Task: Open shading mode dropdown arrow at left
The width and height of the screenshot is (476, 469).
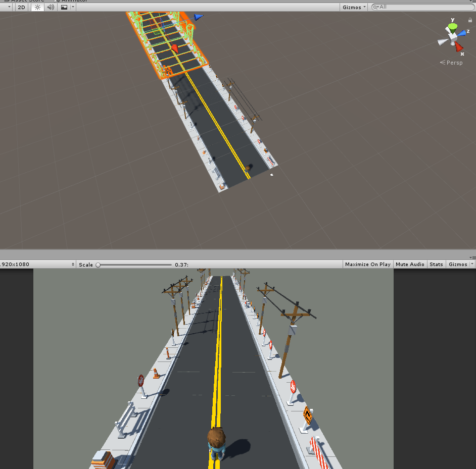Action: pyautogui.click(x=9, y=7)
